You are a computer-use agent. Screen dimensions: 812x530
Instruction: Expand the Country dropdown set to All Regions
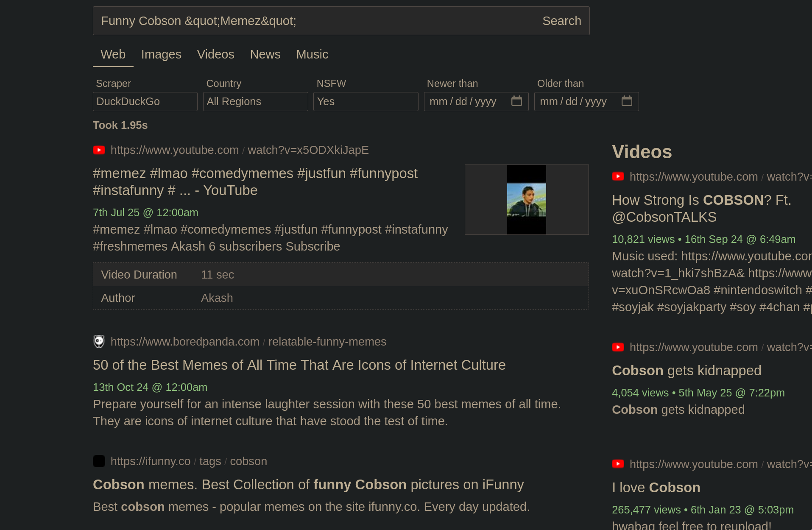point(255,102)
